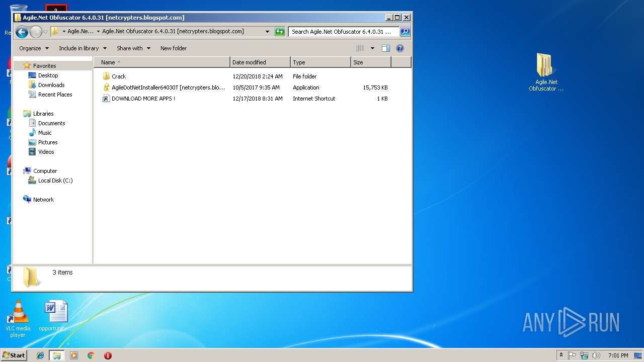Toggle the preview pane button
The image size is (644, 362).
tap(386, 48)
